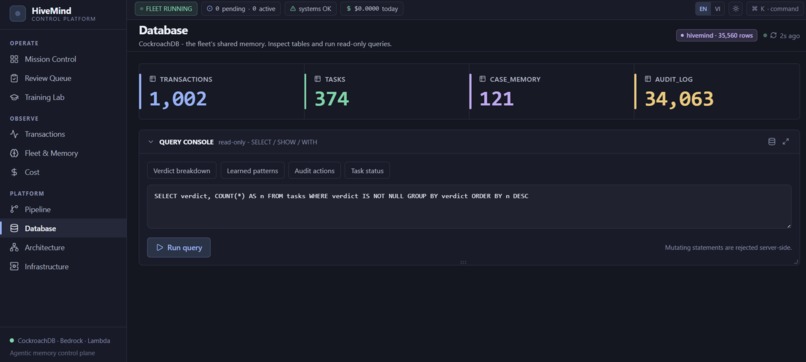This screenshot has width=806, height=362.
Task: Load the Task status preset query
Action: click(x=367, y=171)
